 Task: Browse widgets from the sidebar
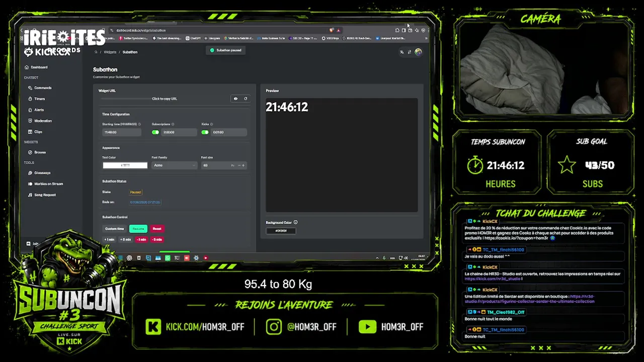coord(37,152)
